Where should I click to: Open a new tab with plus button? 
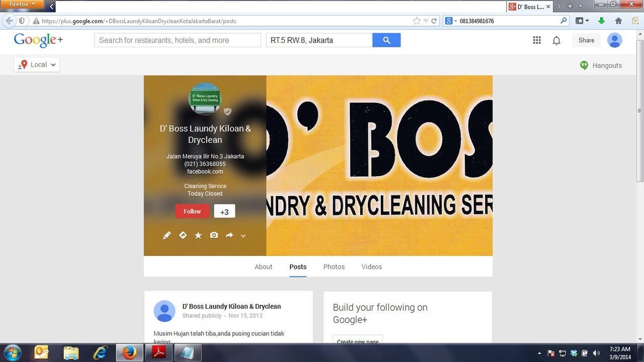(570, 6)
